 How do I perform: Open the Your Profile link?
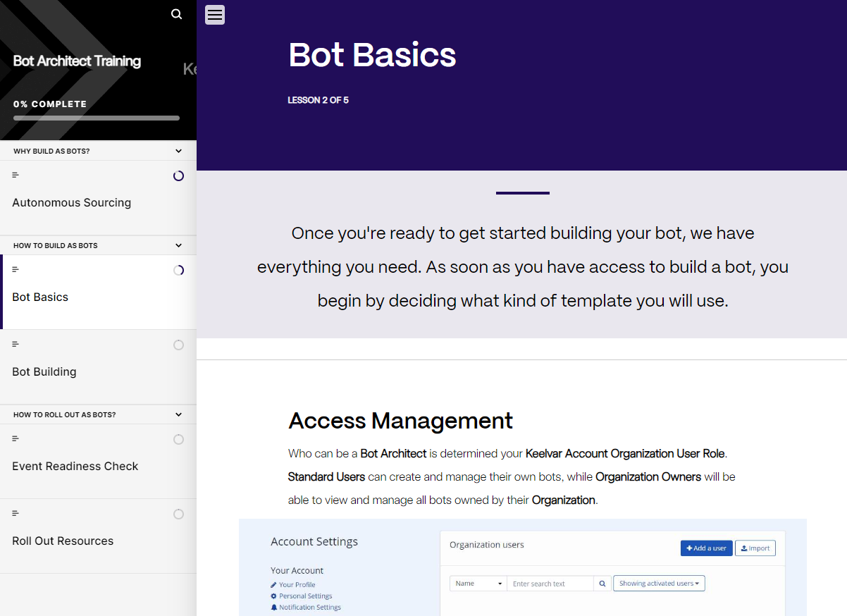[x=297, y=585]
